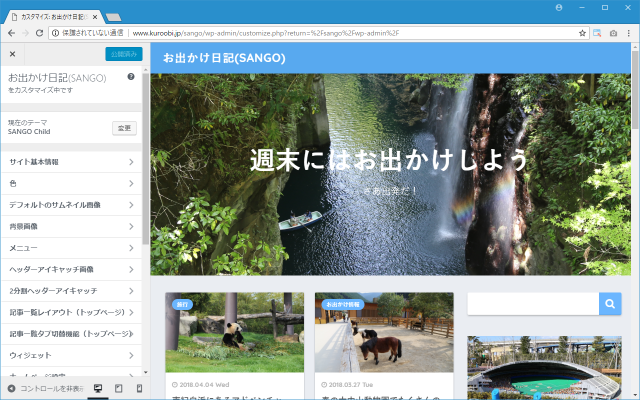The width and height of the screenshot is (640, 400).
Task: Expand 記事一覧タブ切替機能 chevron
Action: pos(131,334)
